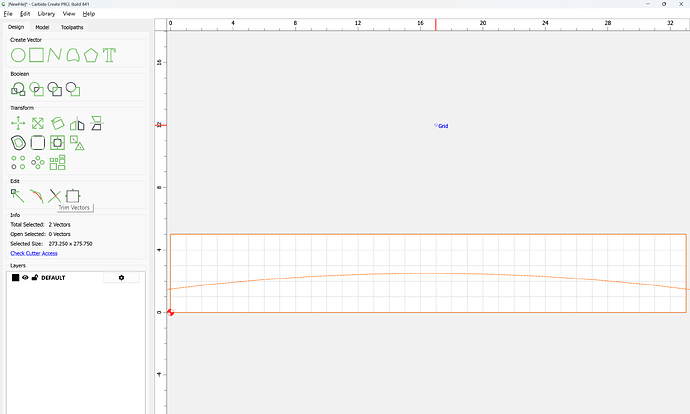Click the fourth Boolean icon, dark circle, green square
The width and height of the screenshot is (690, 414).
[x=73, y=89]
